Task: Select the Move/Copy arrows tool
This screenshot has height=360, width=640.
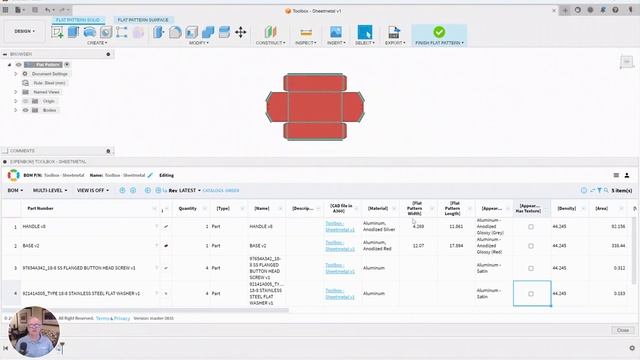Action: tap(241, 32)
